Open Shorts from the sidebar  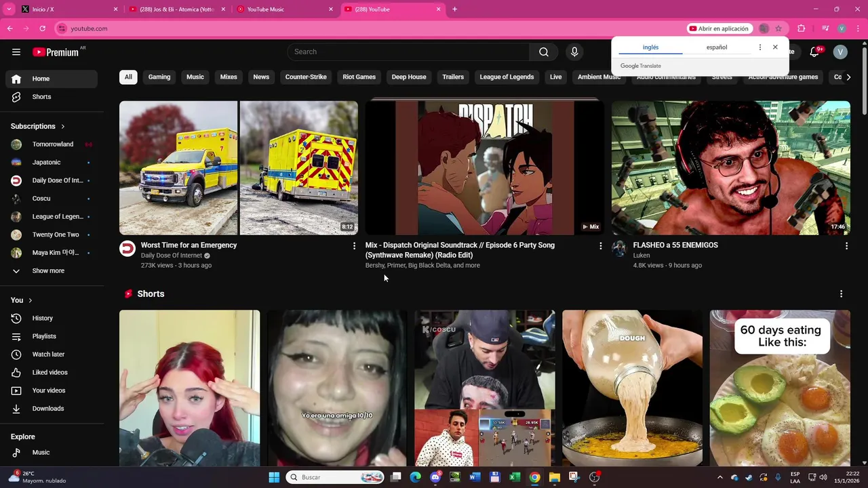click(x=52, y=97)
